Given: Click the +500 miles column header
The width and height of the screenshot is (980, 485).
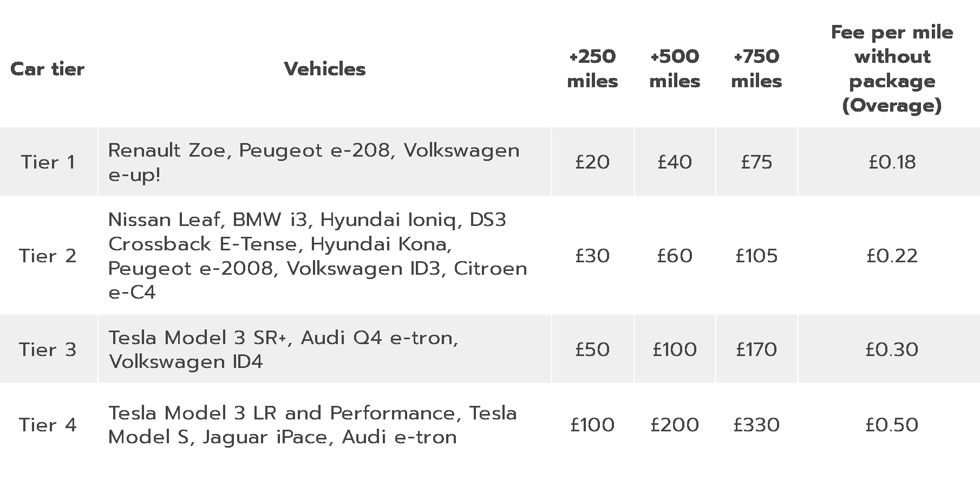Looking at the screenshot, I should pyautogui.click(x=675, y=69).
